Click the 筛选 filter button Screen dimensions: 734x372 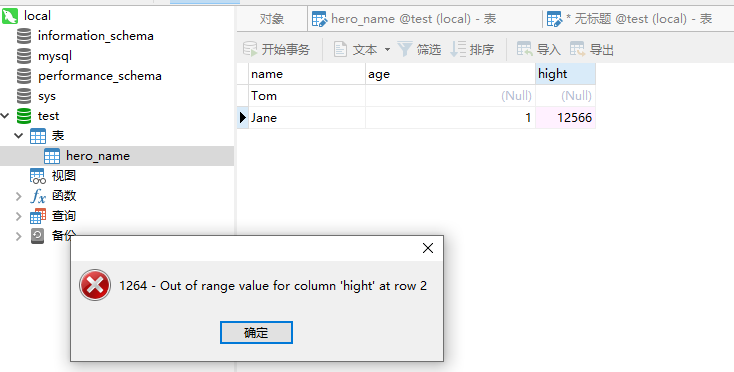(x=419, y=49)
